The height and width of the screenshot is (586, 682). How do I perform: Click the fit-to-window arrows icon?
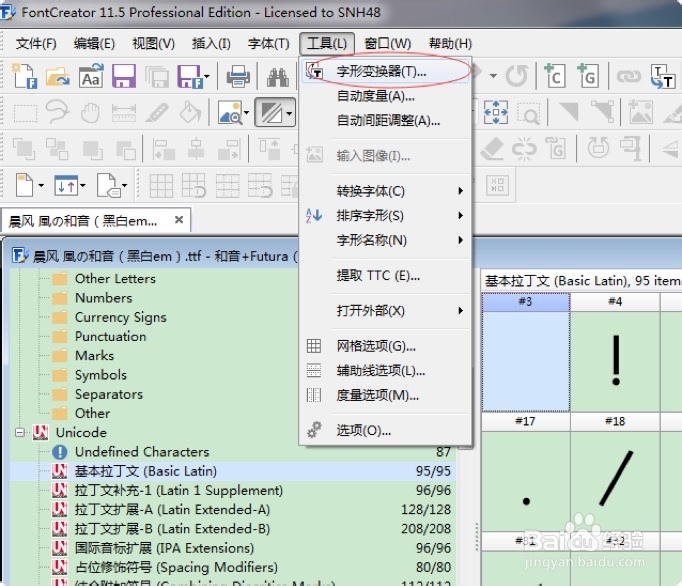coord(496,112)
